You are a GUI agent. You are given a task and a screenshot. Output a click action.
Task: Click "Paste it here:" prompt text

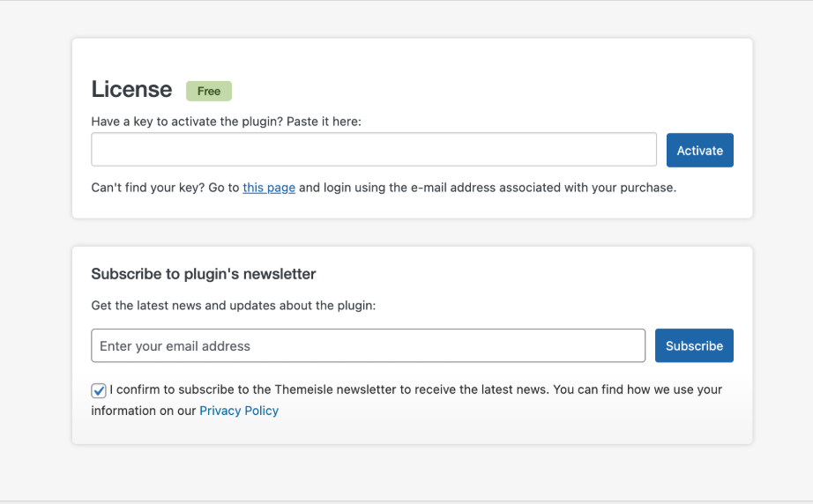coord(324,122)
